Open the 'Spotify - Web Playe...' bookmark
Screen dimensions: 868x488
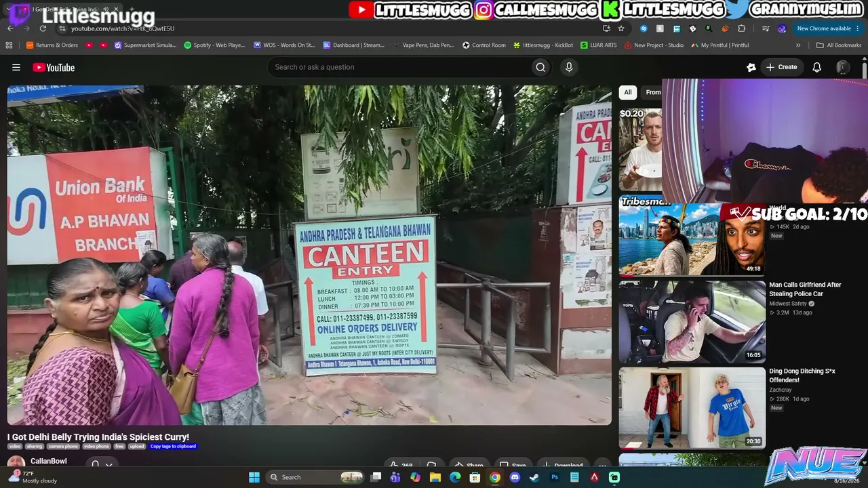pos(214,45)
